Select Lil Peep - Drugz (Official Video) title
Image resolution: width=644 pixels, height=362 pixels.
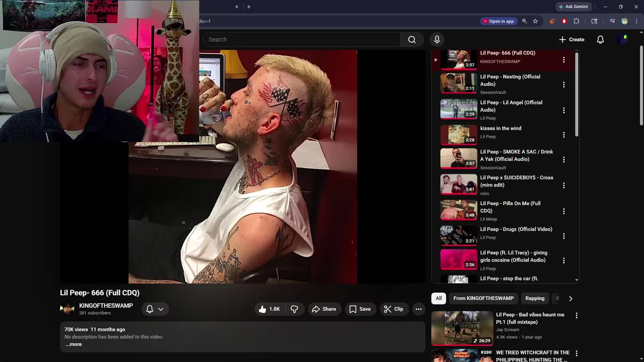click(516, 229)
